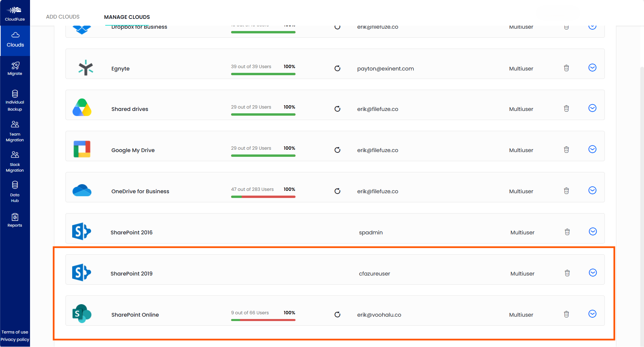
Task: Refresh the Google My Drive cloud
Action: point(337,150)
